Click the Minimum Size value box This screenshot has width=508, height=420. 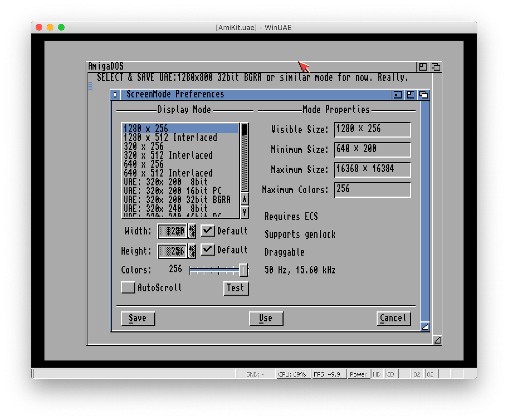[372, 150]
